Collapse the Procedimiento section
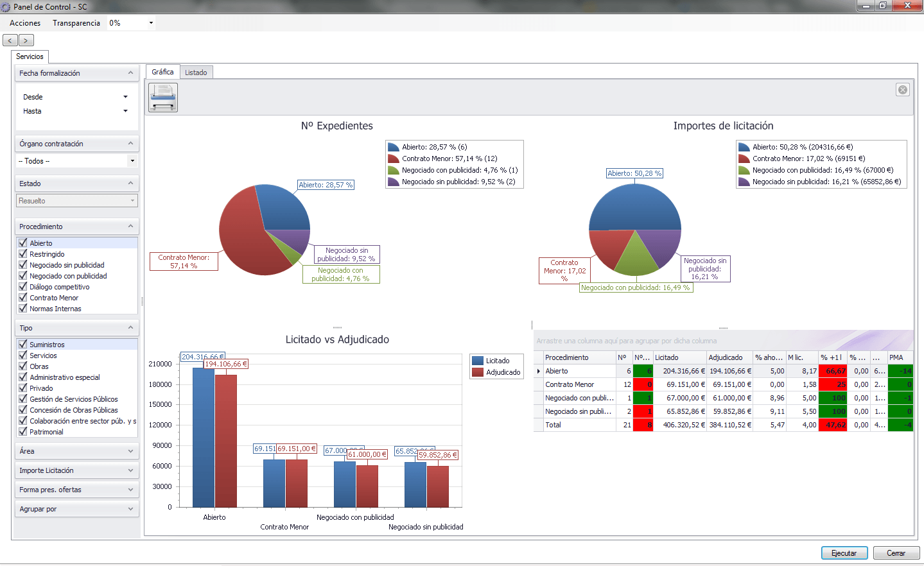 point(131,227)
